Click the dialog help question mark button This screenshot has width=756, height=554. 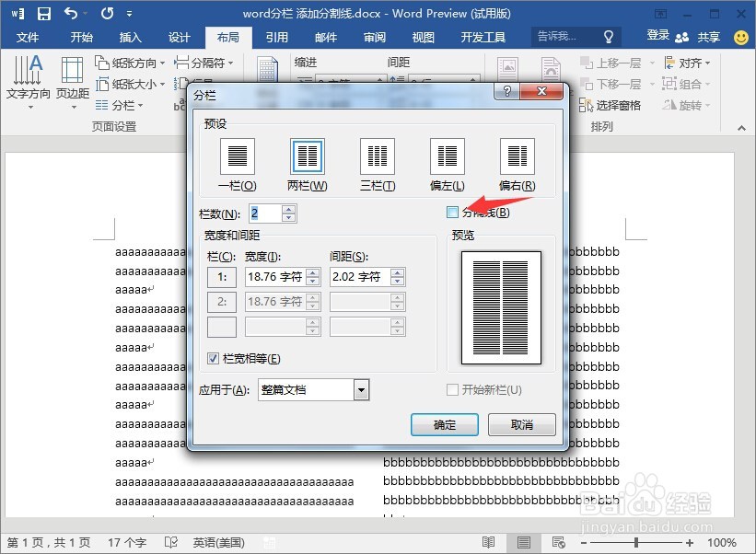(x=506, y=91)
